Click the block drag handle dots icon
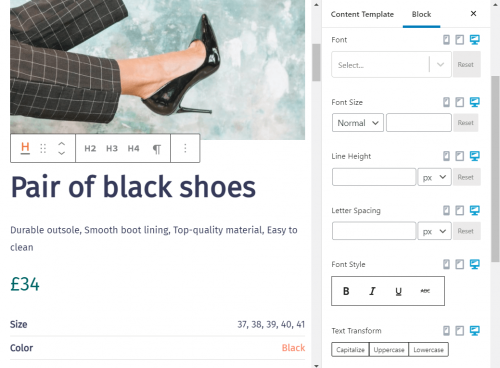Screen dimensions: 500x368 (x=43, y=148)
